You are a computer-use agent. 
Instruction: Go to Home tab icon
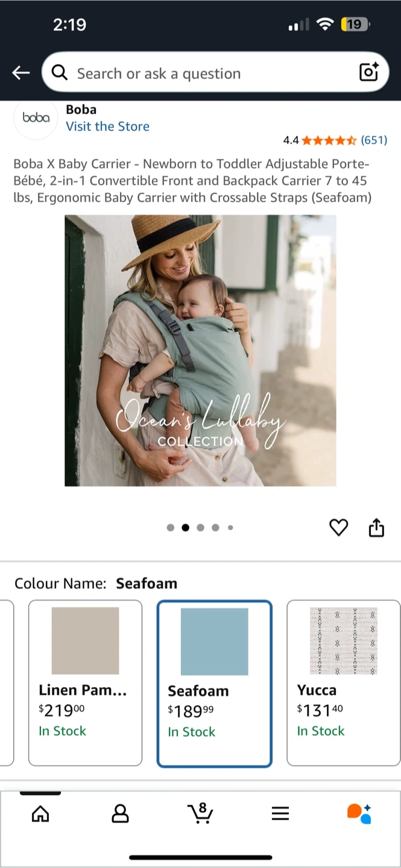point(40,814)
